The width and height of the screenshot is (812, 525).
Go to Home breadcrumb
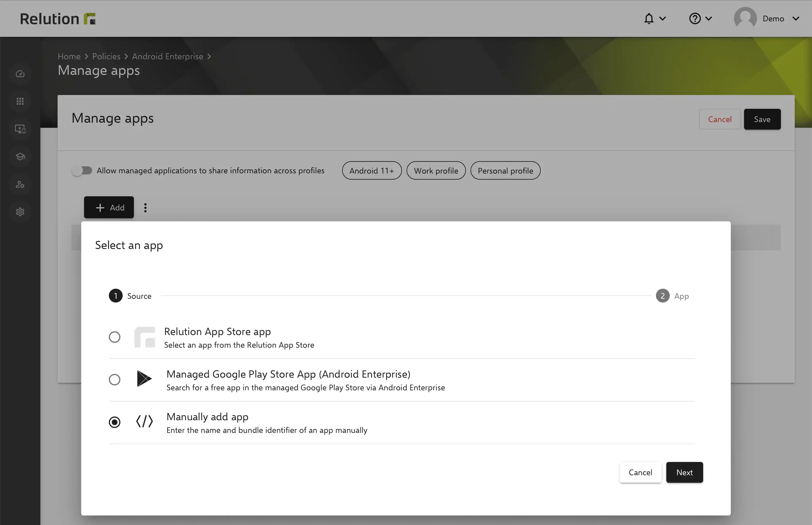point(69,56)
